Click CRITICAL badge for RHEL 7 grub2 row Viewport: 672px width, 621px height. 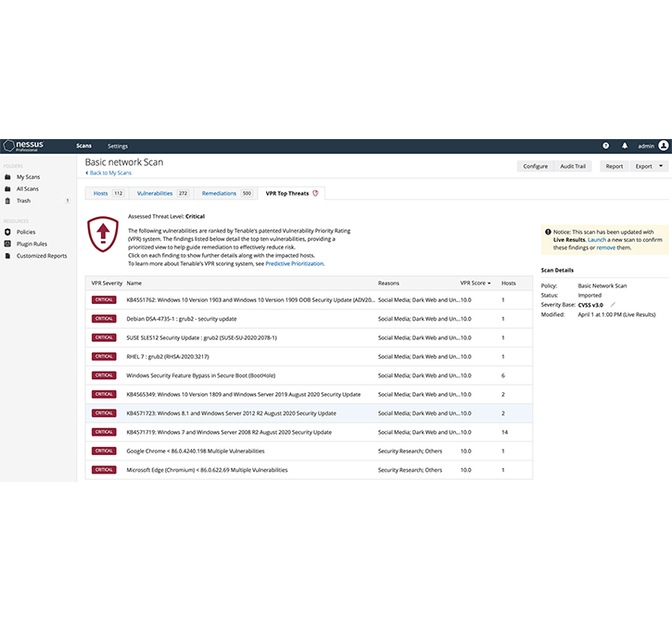click(x=104, y=357)
